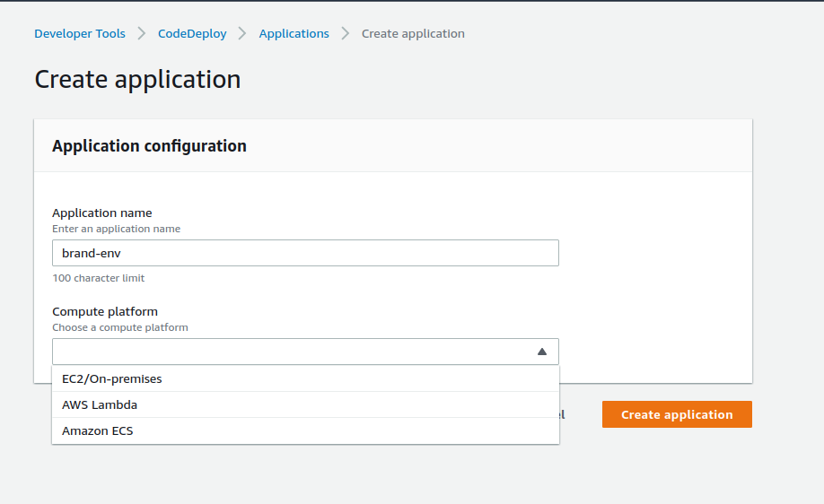This screenshot has width=824, height=504.
Task: Click the 'Enter an application name' hint
Action: pyautogui.click(x=116, y=229)
